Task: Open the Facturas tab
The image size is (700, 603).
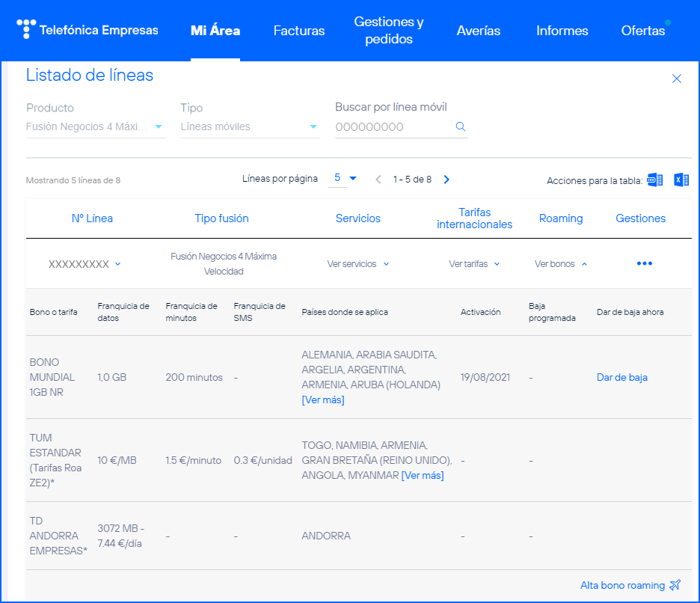Action: (x=299, y=31)
